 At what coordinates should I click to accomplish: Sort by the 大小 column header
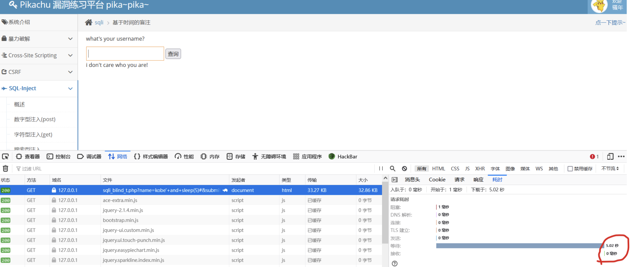point(369,180)
